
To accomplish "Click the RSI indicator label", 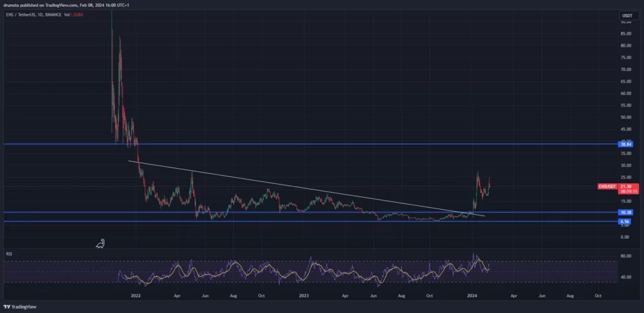I will (9, 254).
